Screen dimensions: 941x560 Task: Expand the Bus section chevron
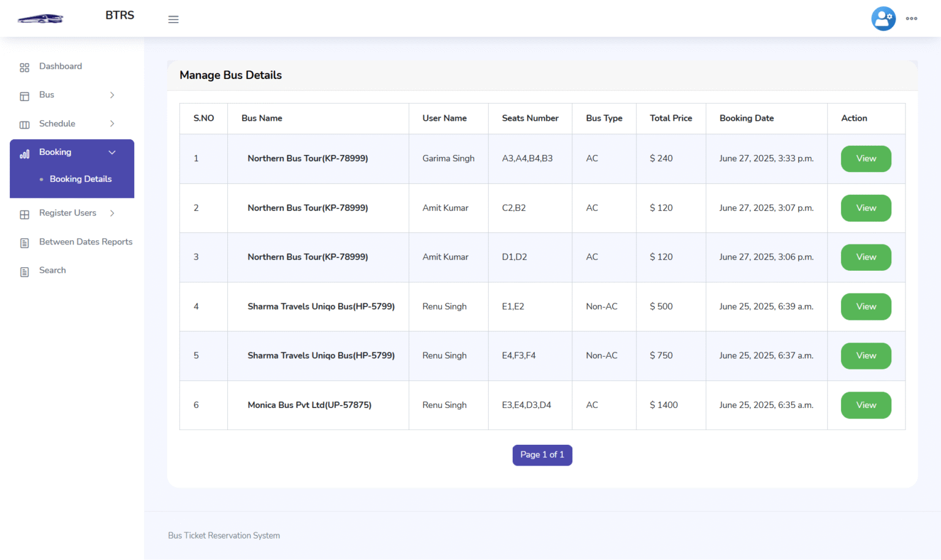[x=112, y=95]
